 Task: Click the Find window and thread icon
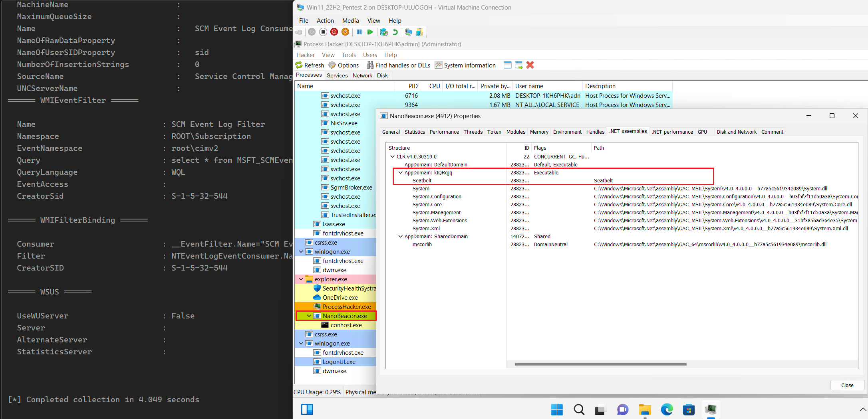coord(519,65)
